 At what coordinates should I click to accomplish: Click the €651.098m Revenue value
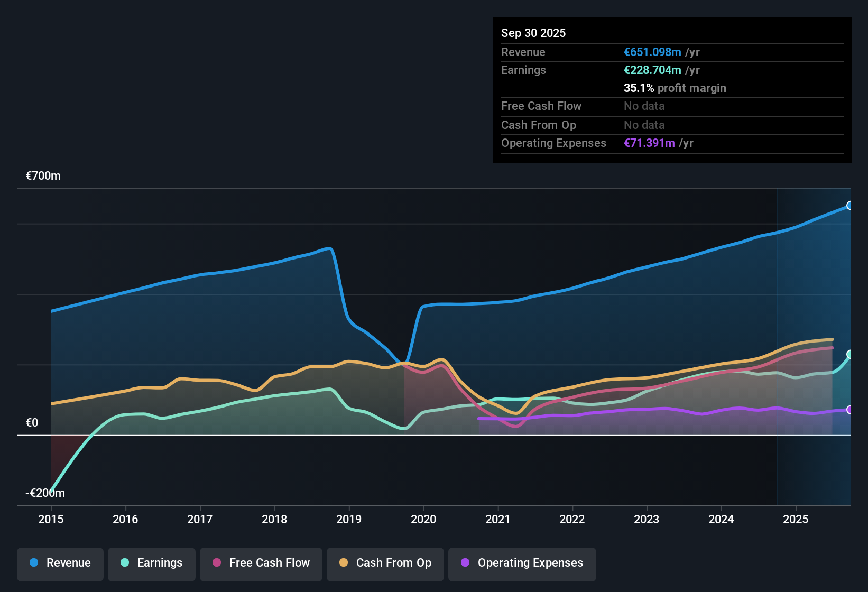point(652,52)
